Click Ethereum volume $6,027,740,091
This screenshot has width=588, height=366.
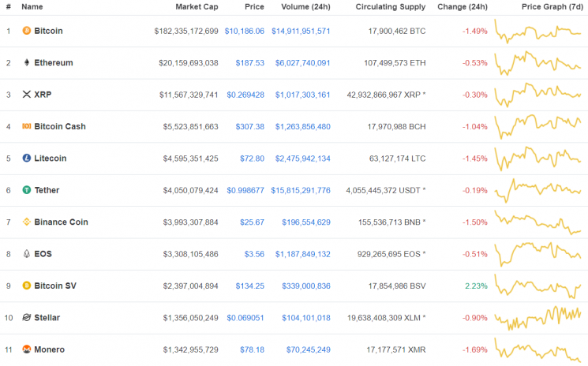pyautogui.click(x=302, y=63)
